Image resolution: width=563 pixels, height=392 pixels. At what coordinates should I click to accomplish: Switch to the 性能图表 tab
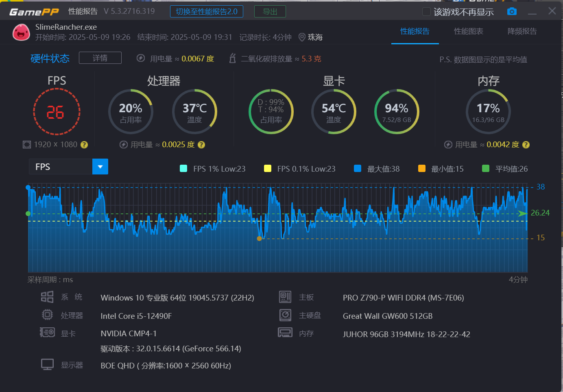pyautogui.click(x=469, y=31)
